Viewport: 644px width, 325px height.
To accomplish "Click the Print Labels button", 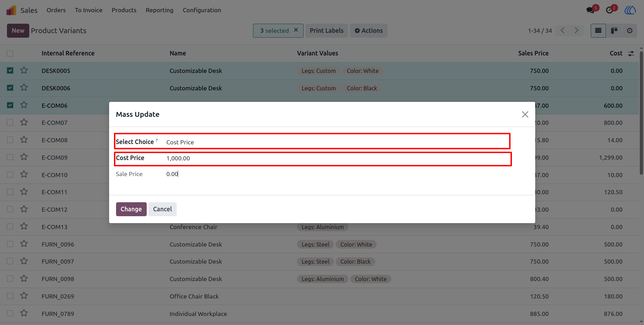I will coord(327,31).
